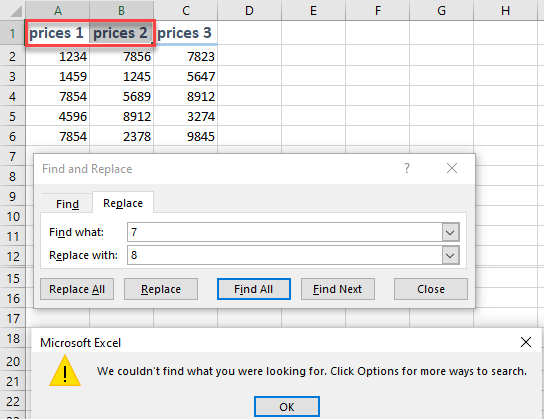
Task: Open the Replace with dropdown arrow
Action: pos(450,255)
